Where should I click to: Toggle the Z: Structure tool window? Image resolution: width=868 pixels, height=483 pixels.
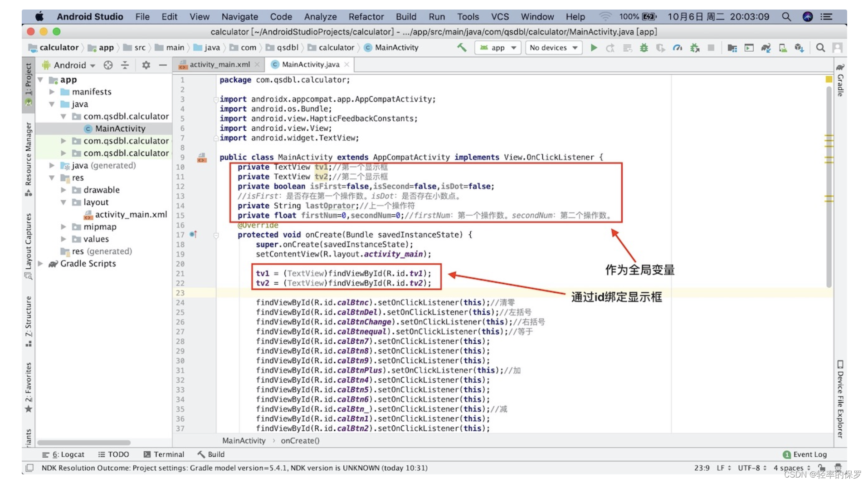[28, 321]
